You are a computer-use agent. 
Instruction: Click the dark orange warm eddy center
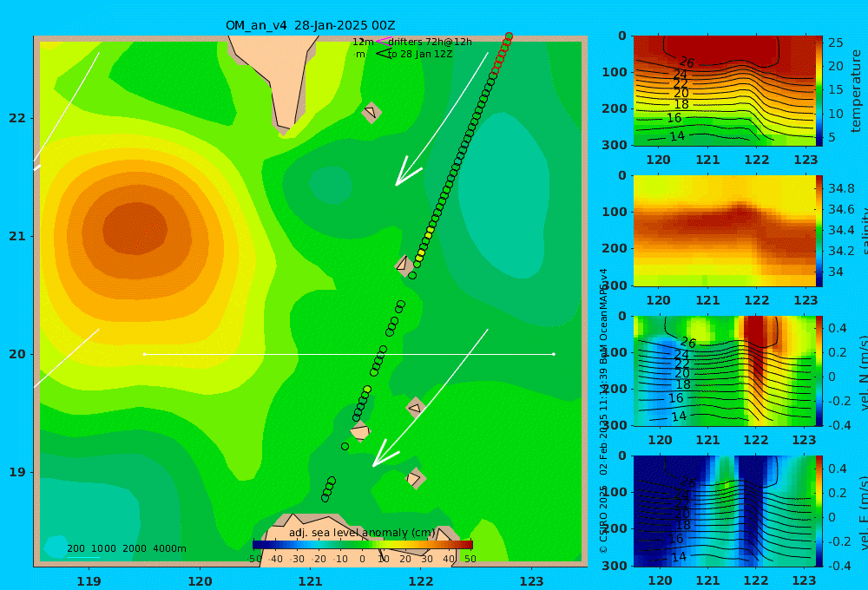135,228
